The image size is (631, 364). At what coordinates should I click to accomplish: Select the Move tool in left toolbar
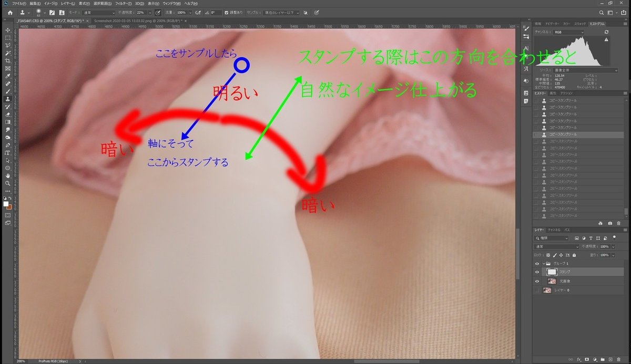(8, 30)
